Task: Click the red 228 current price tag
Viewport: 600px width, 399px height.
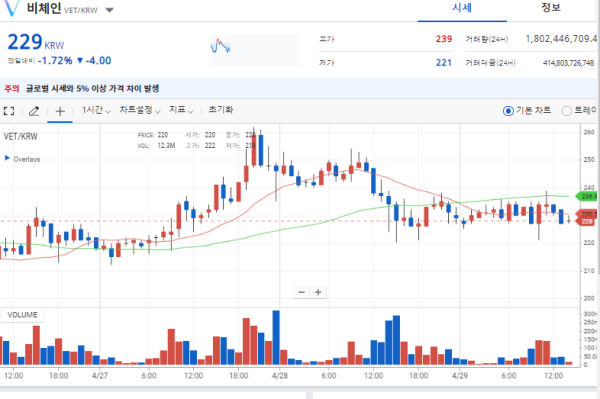Action: [586, 221]
